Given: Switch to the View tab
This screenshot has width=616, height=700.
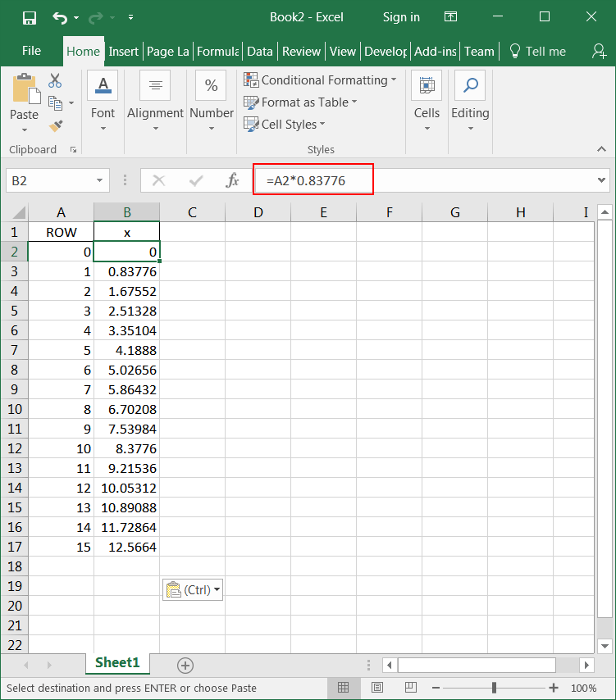Looking at the screenshot, I should point(343,52).
